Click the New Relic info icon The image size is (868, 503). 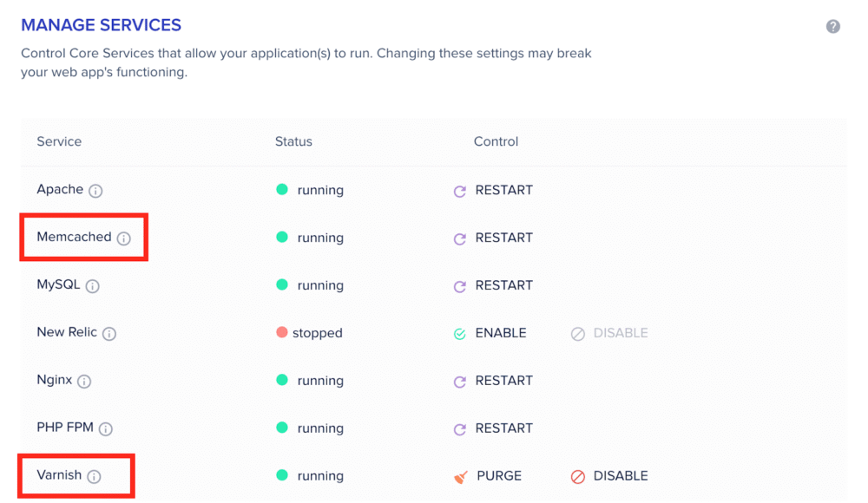pyautogui.click(x=109, y=334)
